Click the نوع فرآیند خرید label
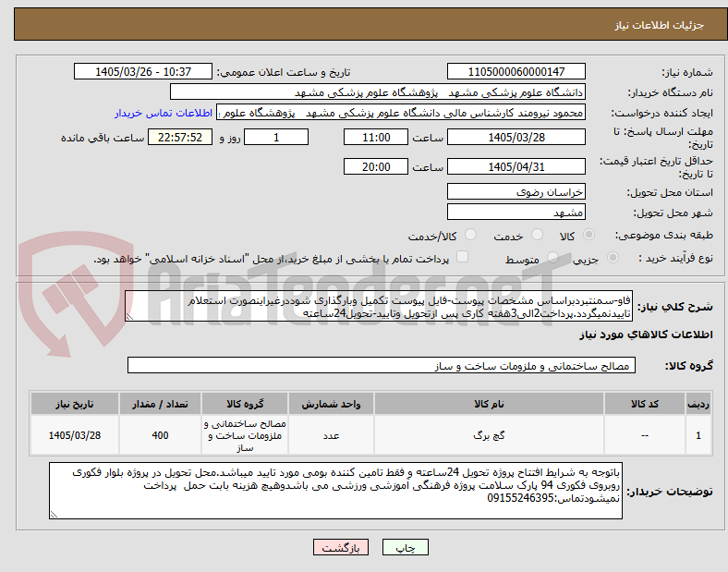The height and width of the screenshot is (572, 728). (675, 258)
